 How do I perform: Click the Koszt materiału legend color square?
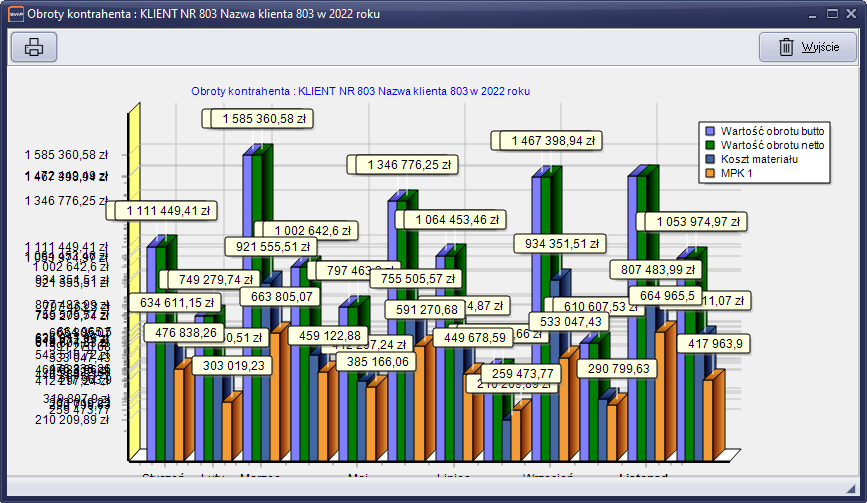pos(711,159)
